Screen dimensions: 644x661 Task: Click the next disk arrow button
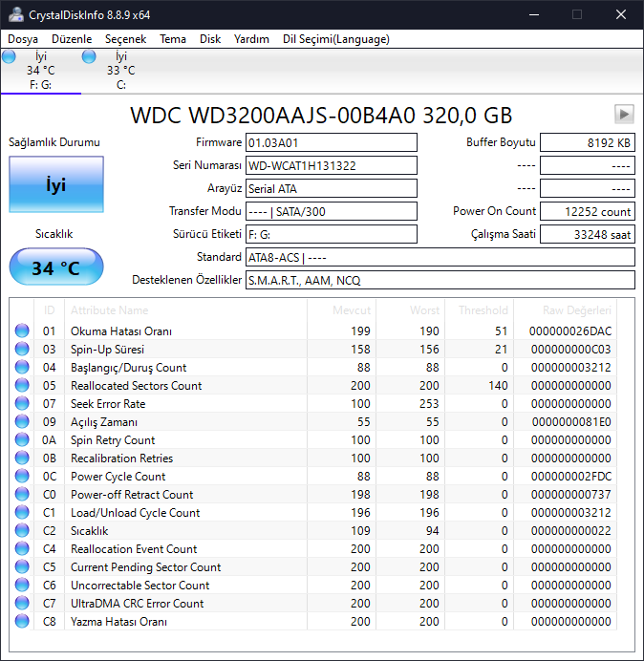[624, 114]
